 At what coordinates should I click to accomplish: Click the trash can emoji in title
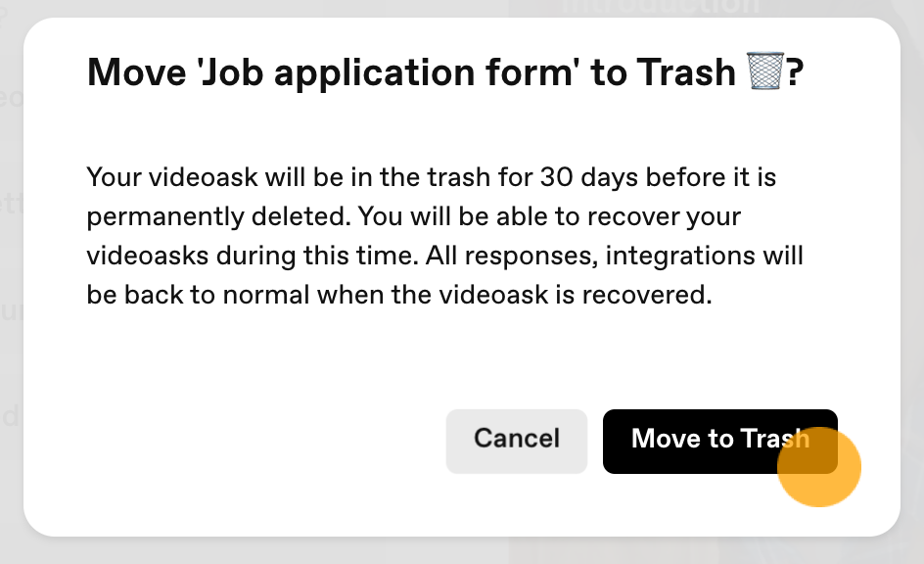pos(764,71)
